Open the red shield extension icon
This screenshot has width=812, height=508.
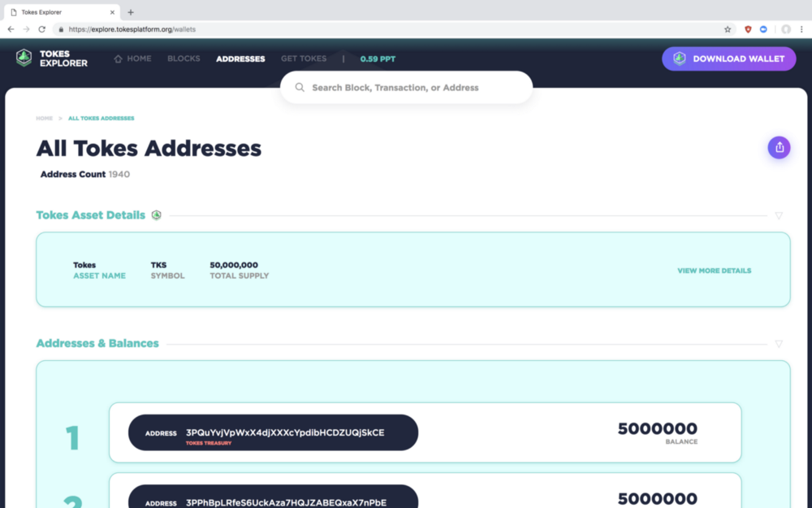pyautogui.click(x=748, y=29)
